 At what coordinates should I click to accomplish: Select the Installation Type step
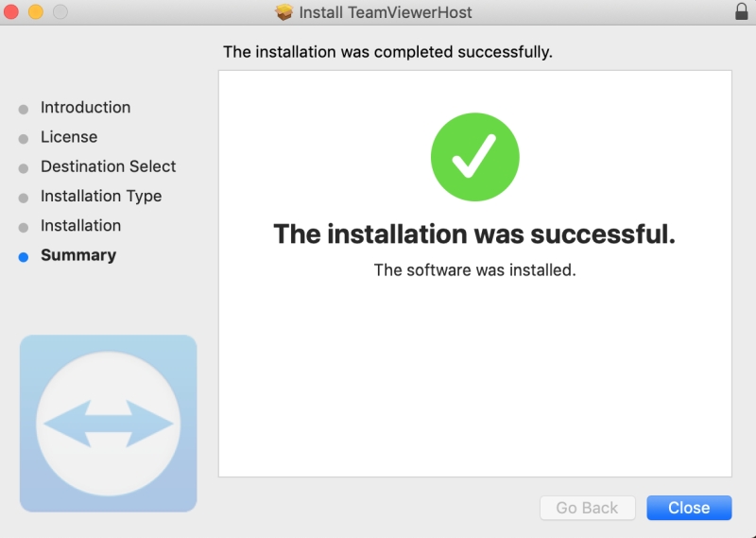pyautogui.click(x=101, y=196)
